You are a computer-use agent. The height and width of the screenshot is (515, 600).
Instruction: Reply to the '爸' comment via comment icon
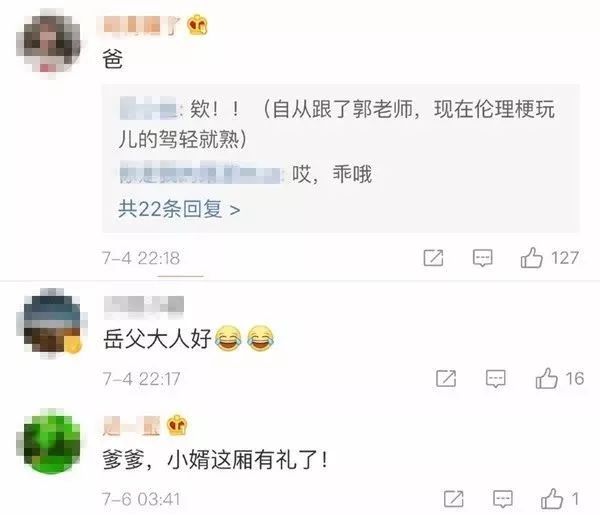click(483, 258)
